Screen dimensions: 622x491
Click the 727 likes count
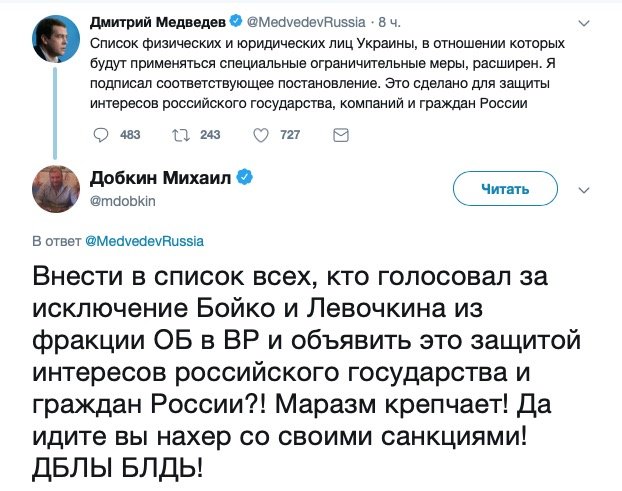(290, 135)
